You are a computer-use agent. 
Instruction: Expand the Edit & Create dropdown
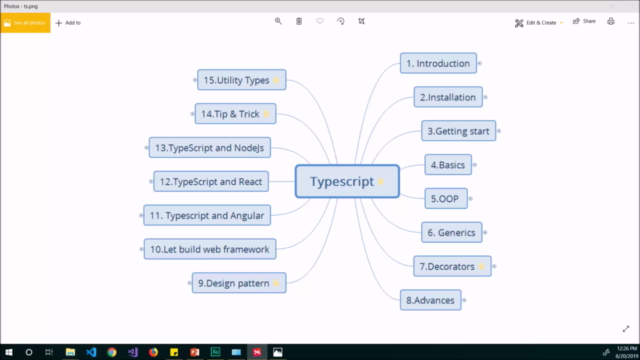point(539,23)
